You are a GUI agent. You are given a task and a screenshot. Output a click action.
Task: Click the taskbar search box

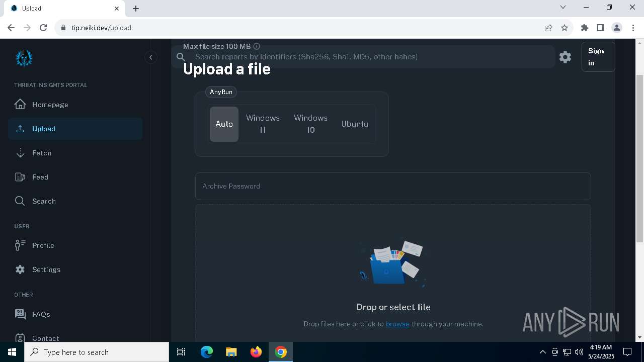pos(97,352)
